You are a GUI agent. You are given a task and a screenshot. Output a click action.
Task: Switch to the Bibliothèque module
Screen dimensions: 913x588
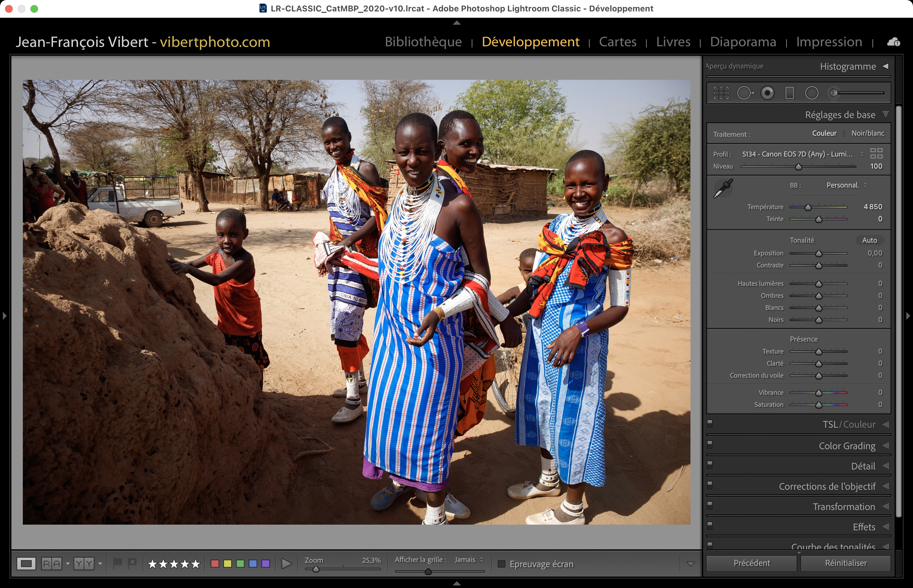(x=423, y=42)
